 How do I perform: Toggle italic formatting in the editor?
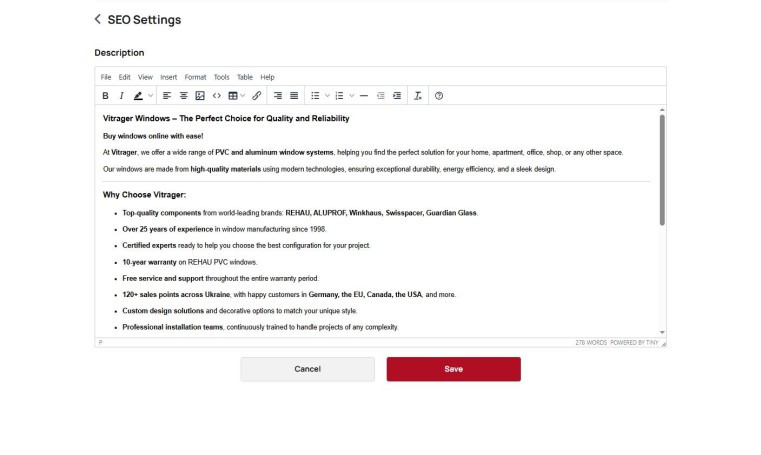pos(121,96)
